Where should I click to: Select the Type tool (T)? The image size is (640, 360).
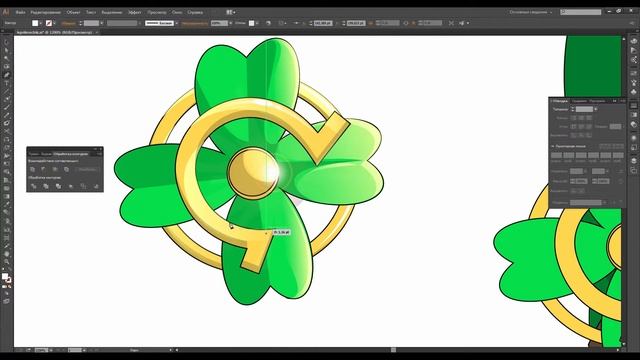(x=7, y=83)
